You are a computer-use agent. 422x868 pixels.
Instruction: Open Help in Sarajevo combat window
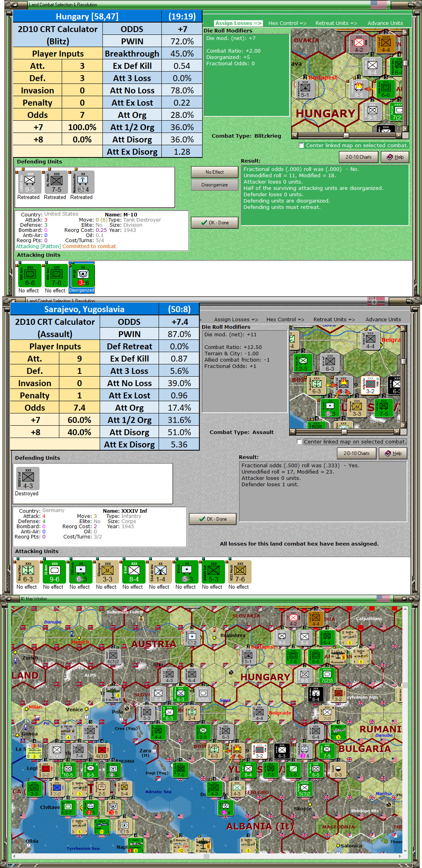pyautogui.click(x=393, y=453)
